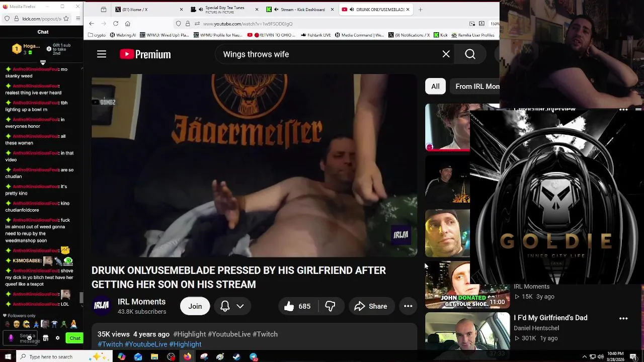This screenshot has height=362, width=644.
Task: Go to browser home page
Action: click(x=127, y=24)
